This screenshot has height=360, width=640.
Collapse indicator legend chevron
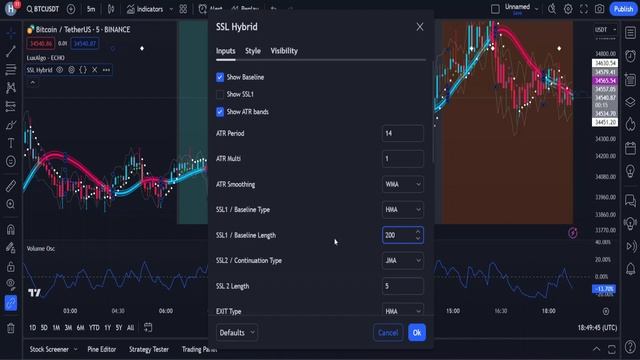pyautogui.click(x=33, y=83)
